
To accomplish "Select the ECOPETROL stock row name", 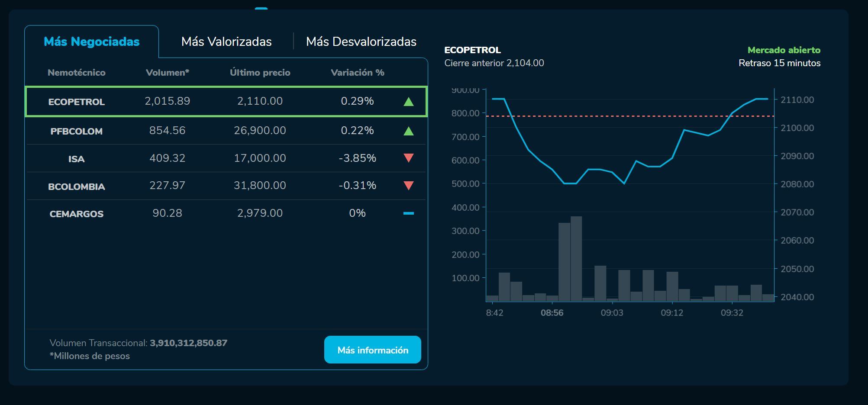I will point(77,102).
